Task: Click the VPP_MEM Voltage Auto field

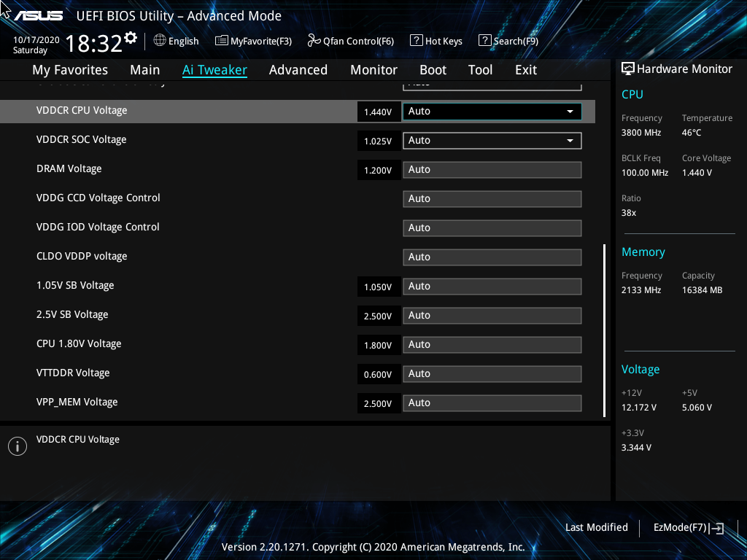Action: [492, 403]
